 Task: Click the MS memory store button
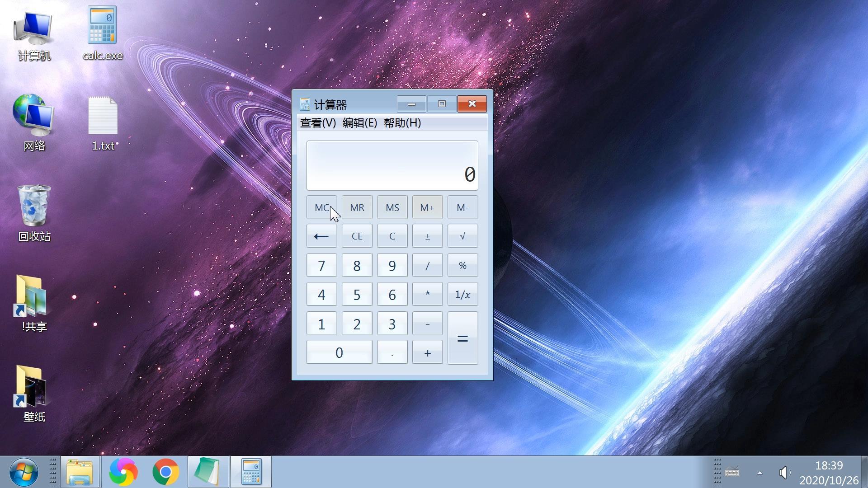tap(392, 207)
